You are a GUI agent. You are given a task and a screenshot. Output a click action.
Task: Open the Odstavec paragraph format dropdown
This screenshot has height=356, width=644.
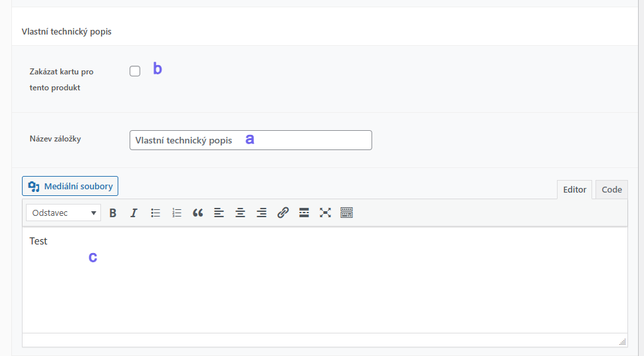click(x=63, y=213)
